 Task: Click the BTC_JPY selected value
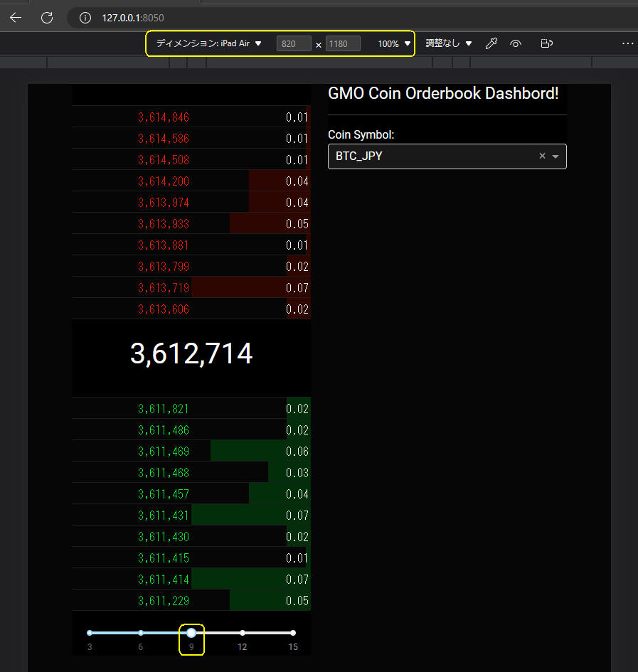pos(359,156)
